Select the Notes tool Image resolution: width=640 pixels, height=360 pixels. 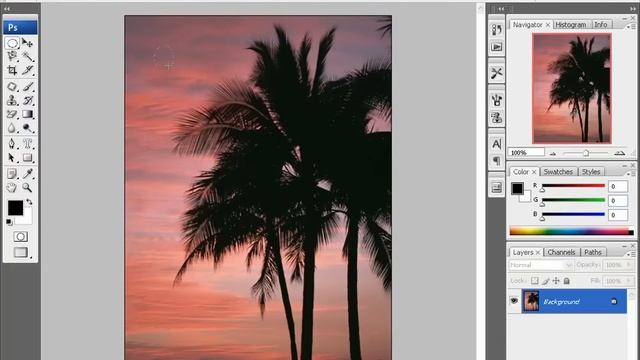click(x=12, y=174)
